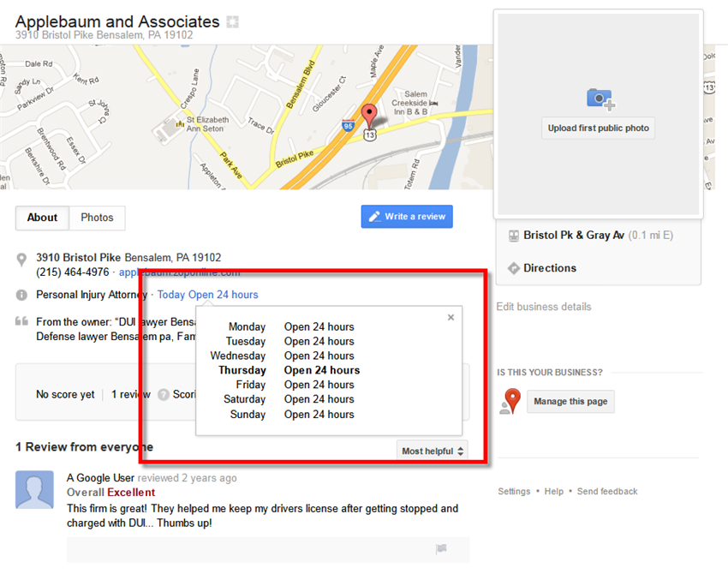The image size is (728, 574).
Task: Click the Write a review button
Action: coord(407,217)
